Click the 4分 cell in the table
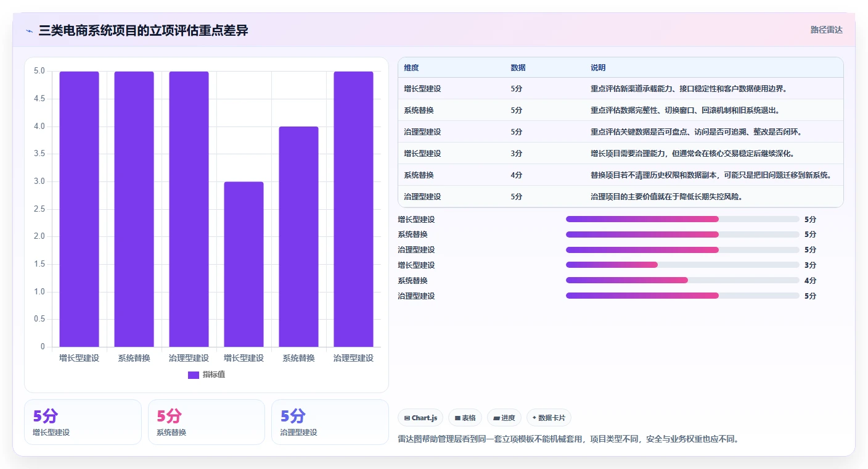Image resolution: width=868 pixels, height=469 pixels. tap(517, 175)
